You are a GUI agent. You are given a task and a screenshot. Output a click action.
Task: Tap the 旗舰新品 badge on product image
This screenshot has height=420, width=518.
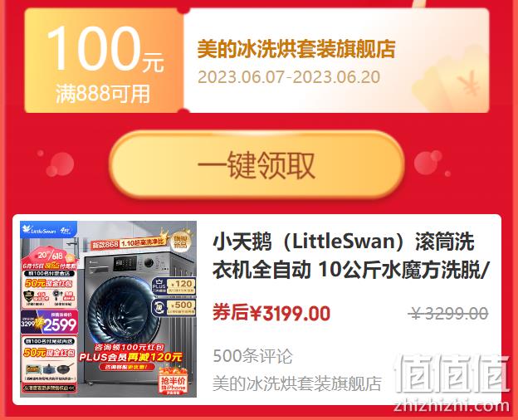pyautogui.click(x=179, y=241)
